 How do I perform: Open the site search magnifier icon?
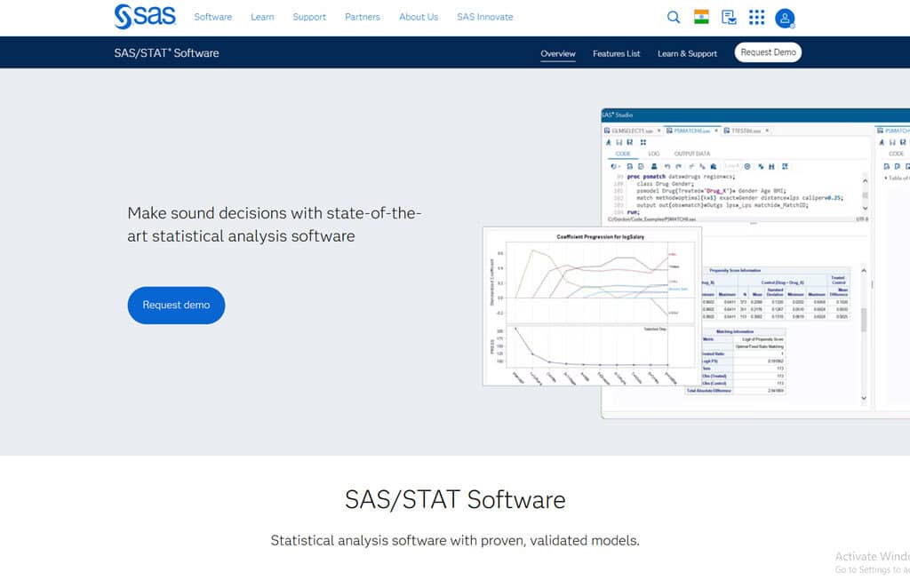[673, 16]
